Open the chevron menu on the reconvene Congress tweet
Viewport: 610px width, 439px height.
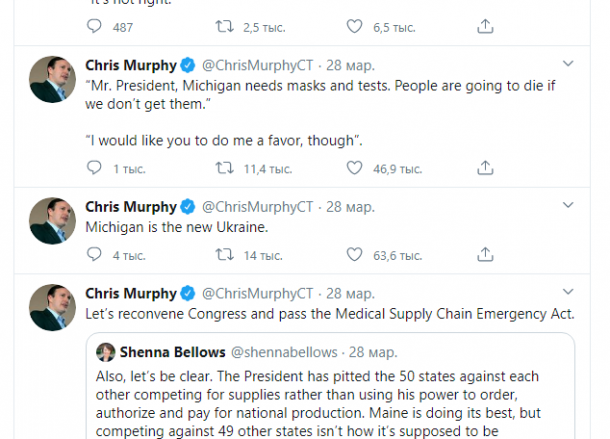pyautogui.click(x=569, y=293)
